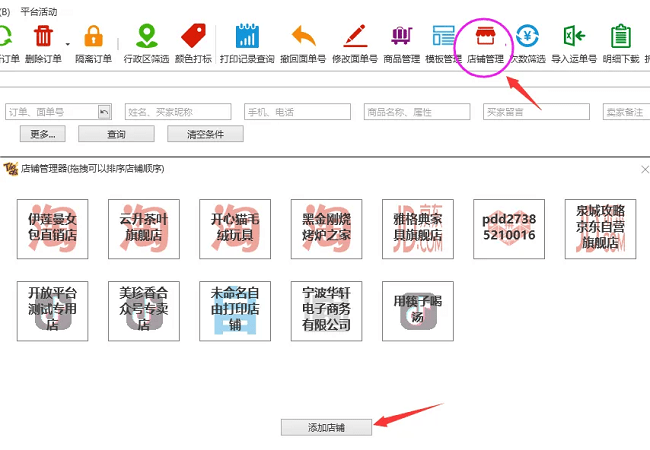Click the 清空条件 button
The image size is (650, 450).
(x=206, y=134)
